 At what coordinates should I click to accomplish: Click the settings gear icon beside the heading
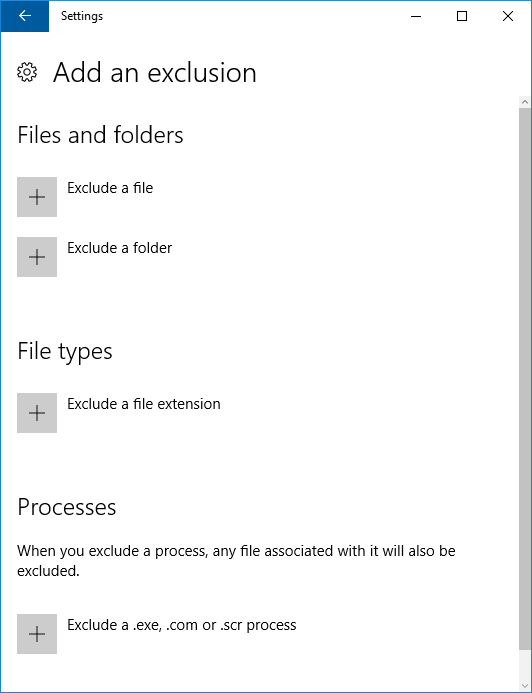pos(27,72)
